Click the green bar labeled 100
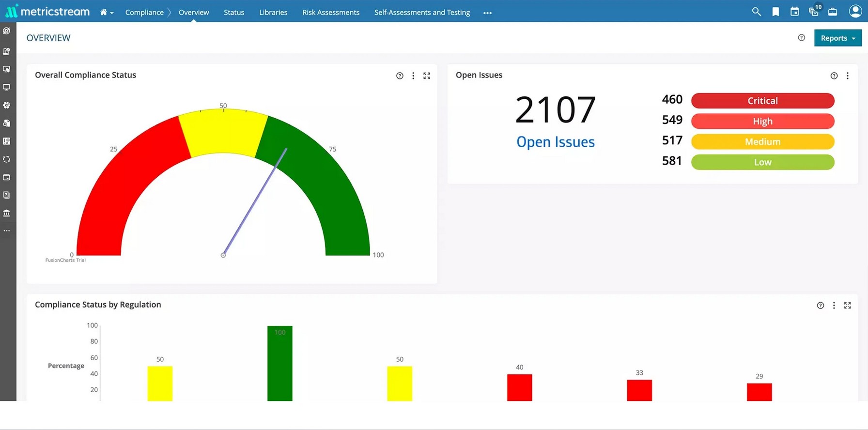Viewport: 868px width, 430px height. coord(280,363)
